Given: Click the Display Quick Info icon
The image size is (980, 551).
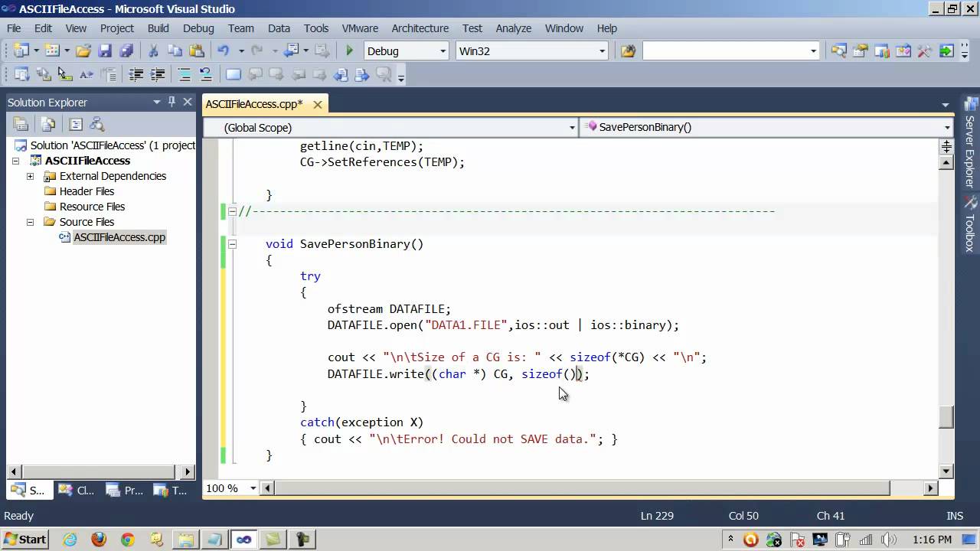Looking at the screenshot, I should [65, 74].
